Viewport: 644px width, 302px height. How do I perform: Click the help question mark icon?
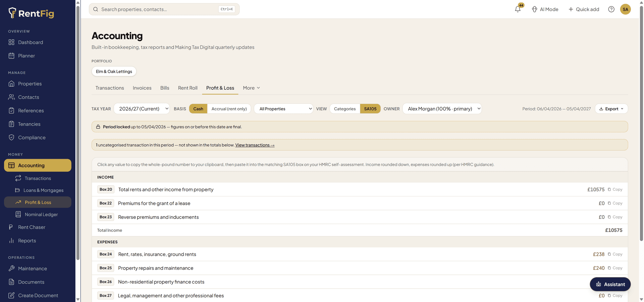click(611, 9)
